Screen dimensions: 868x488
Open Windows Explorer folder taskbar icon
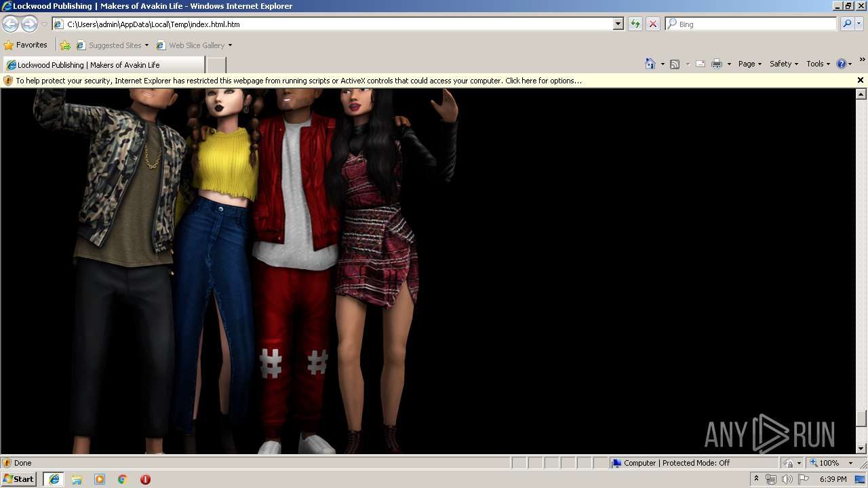pyautogui.click(x=77, y=479)
